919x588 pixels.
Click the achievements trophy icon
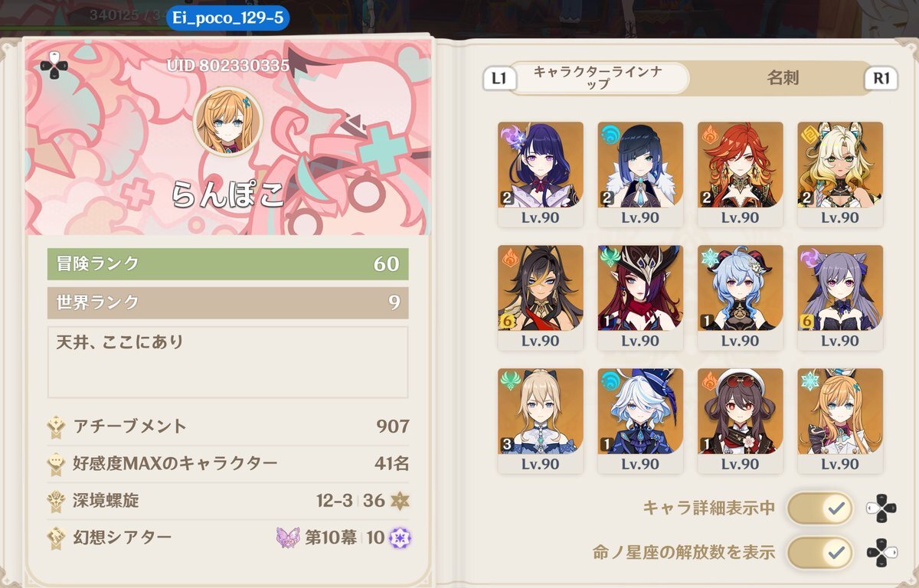tap(56, 426)
